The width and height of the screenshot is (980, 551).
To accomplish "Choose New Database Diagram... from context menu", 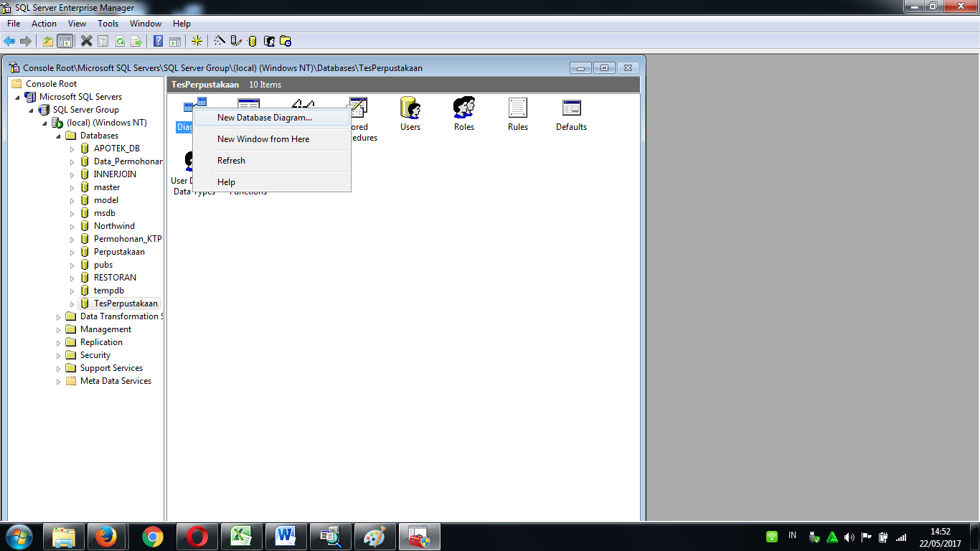I will (272, 118).
